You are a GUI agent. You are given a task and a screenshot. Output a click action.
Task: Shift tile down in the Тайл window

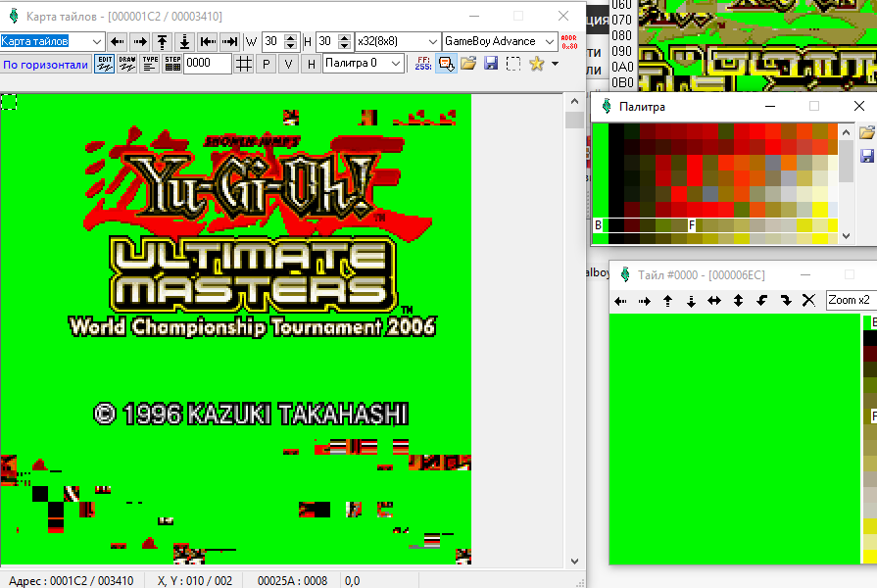point(691,301)
